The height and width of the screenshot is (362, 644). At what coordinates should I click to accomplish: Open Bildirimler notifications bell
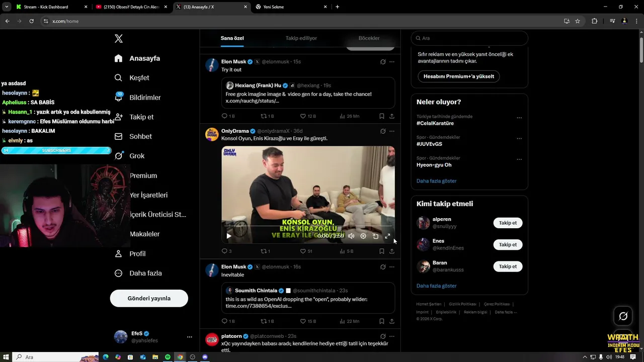click(137, 98)
